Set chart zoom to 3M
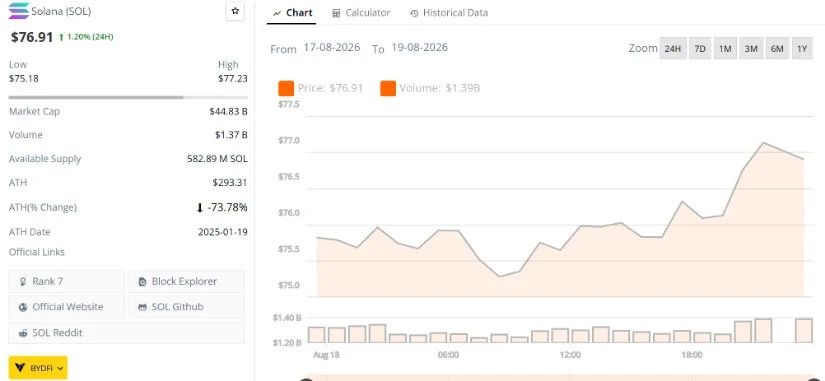 click(751, 48)
